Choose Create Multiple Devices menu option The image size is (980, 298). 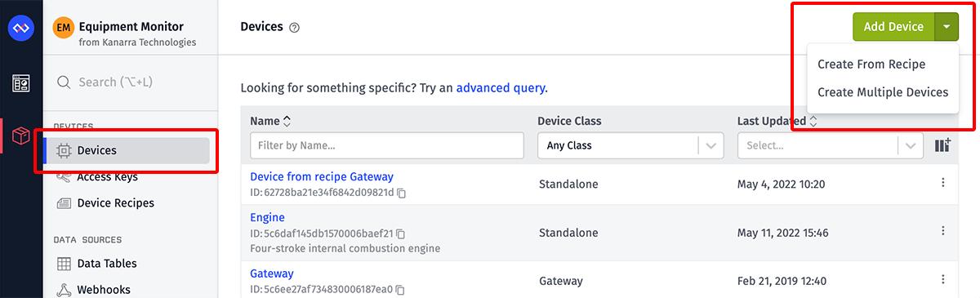pos(883,92)
